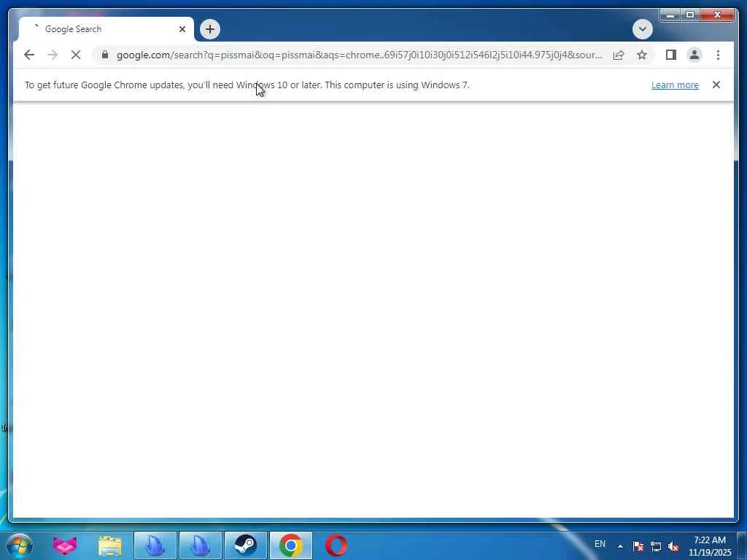This screenshot has width=747, height=560.
Task: Stop loading the page
Action: coord(76,55)
